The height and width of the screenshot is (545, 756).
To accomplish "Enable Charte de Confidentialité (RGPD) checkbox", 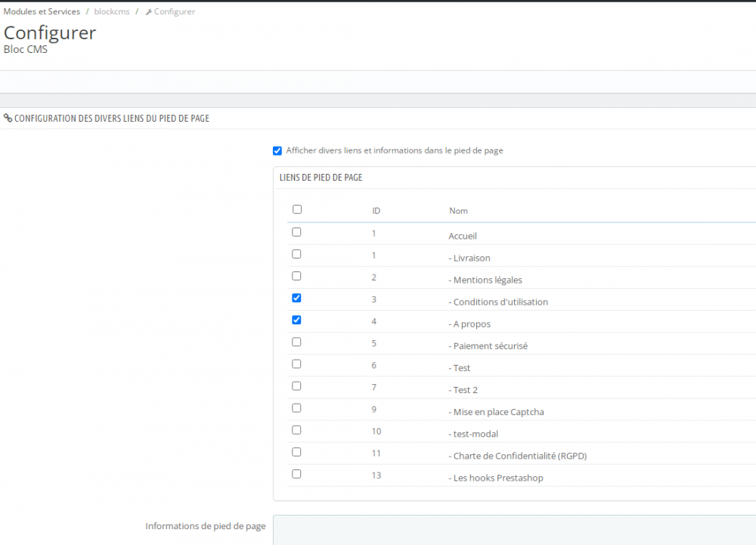I will [296, 451].
